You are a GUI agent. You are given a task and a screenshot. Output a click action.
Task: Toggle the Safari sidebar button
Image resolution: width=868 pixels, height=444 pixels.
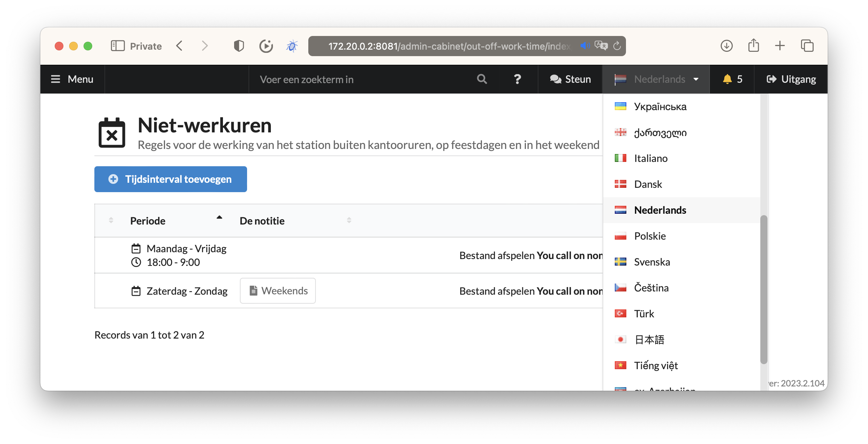coord(117,46)
